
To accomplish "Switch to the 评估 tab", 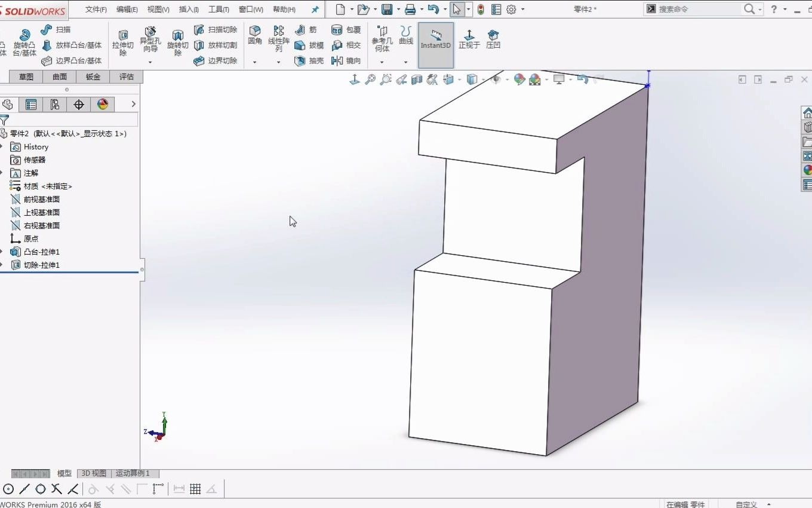I will click(x=127, y=76).
